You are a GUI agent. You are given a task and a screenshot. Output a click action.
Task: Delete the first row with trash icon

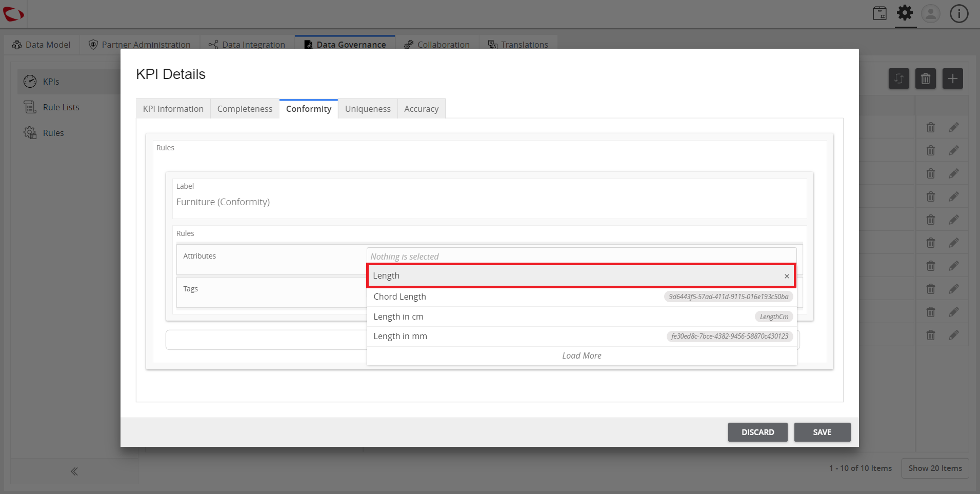click(x=931, y=127)
